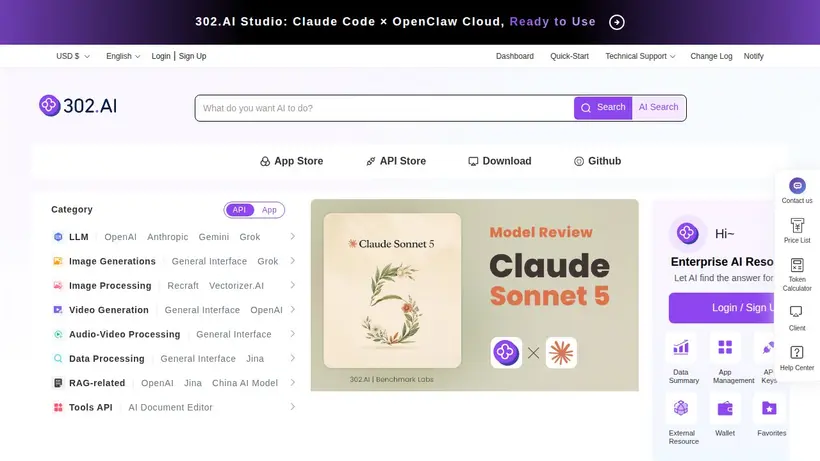This screenshot has height=461, width=820.
Task: Switch category toggle to App
Action: tap(269, 210)
